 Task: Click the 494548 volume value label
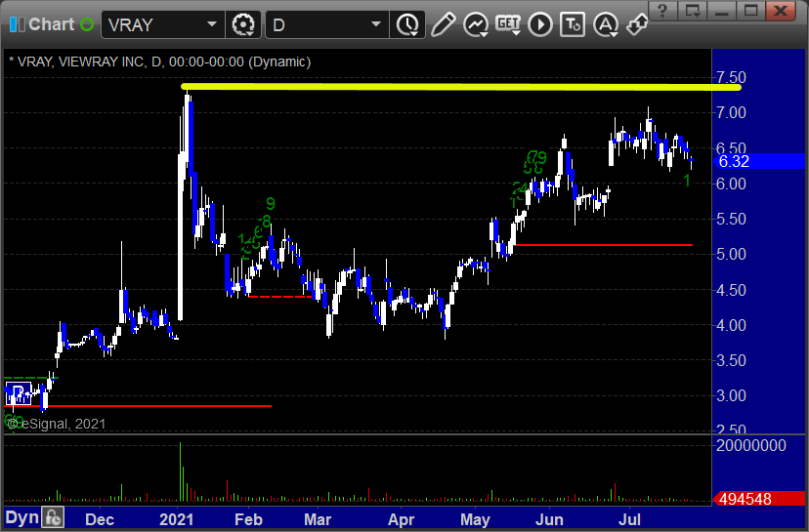tap(758, 499)
